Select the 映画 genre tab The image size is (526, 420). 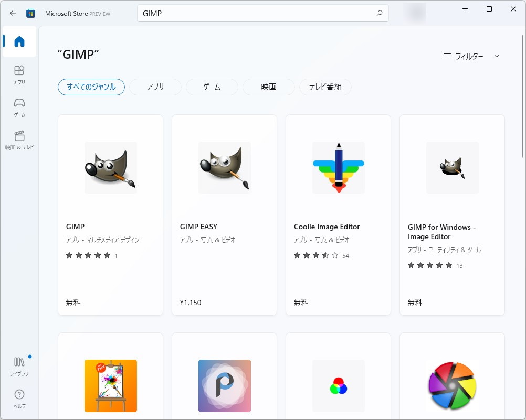(x=268, y=87)
